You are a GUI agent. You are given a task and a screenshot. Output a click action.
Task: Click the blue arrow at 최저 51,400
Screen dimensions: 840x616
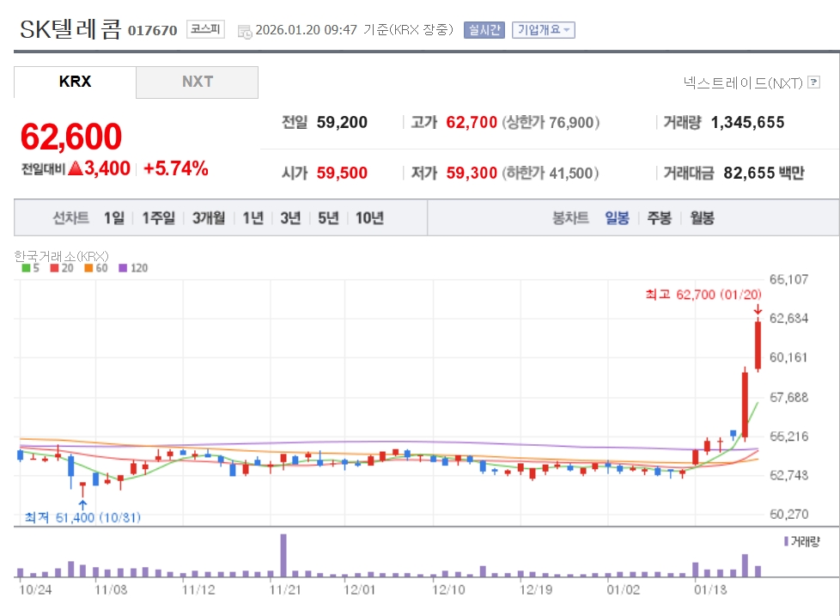[82, 504]
